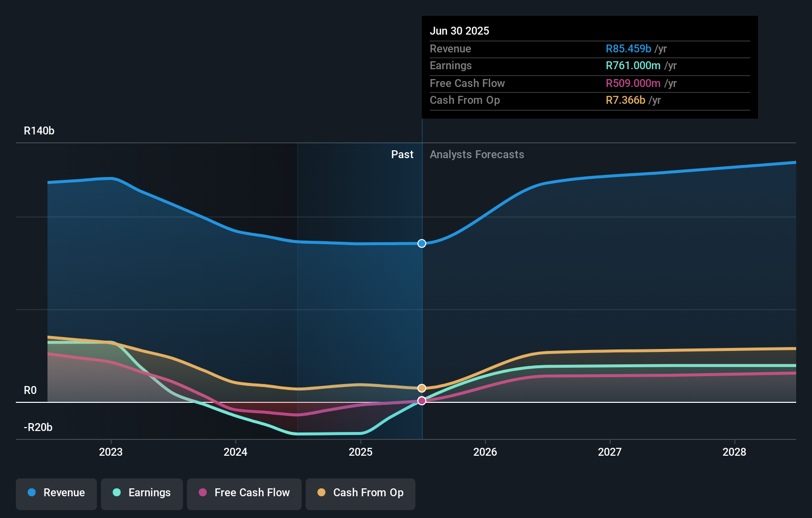Image resolution: width=812 pixels, height=518 pixels.
Task: Click the orange Cash From Op legend dot
Action: pos(321,493)
